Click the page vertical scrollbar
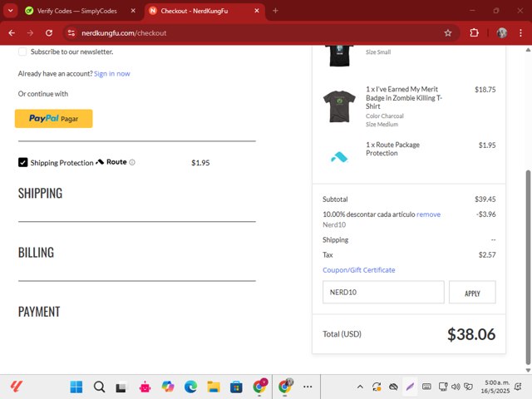 click(528, 266)
